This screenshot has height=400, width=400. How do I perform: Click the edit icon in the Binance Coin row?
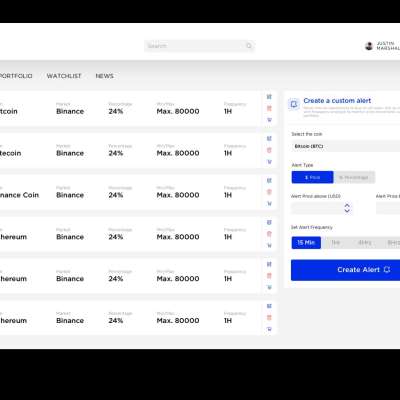pyautogui.click(x=269, y=180)
